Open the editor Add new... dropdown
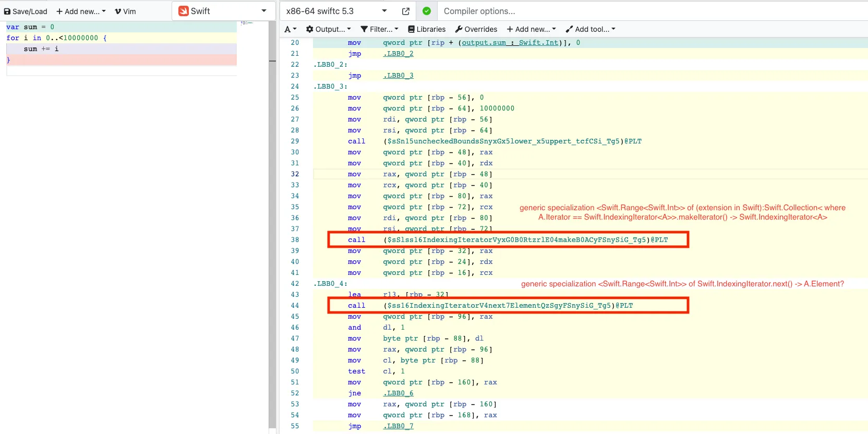The height and width of the screenshot is (434, 868). point(81,11)
